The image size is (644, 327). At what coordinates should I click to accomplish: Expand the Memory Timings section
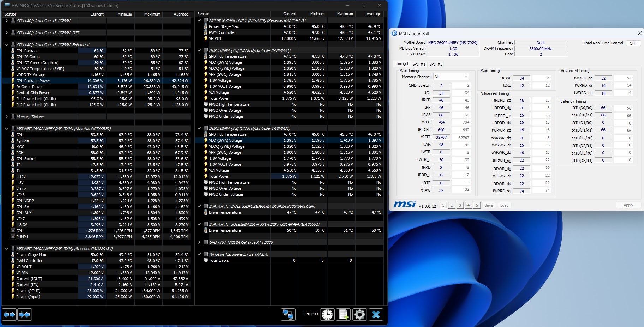[6, 117]
